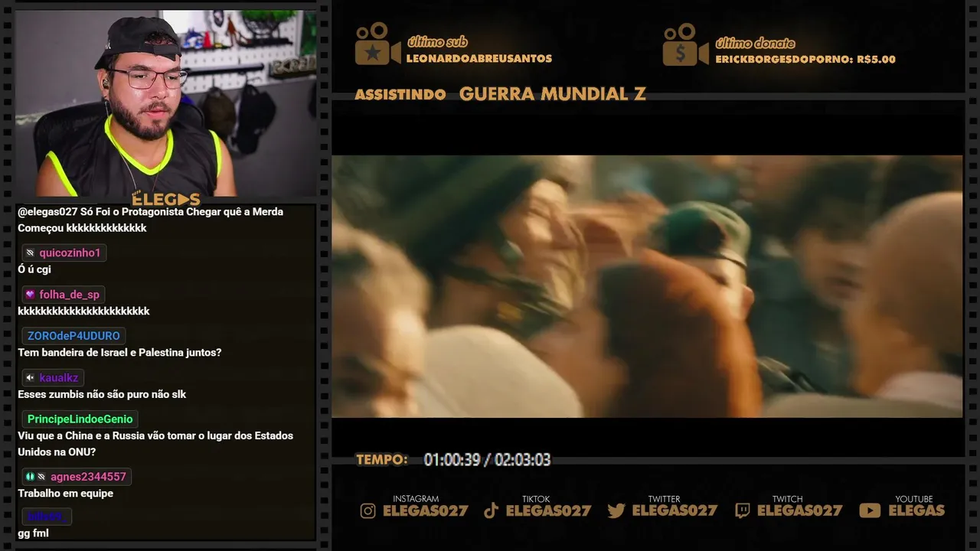Click the streamer webcam feed
Screen dimensions: 980x551
(x=166, y=103)
